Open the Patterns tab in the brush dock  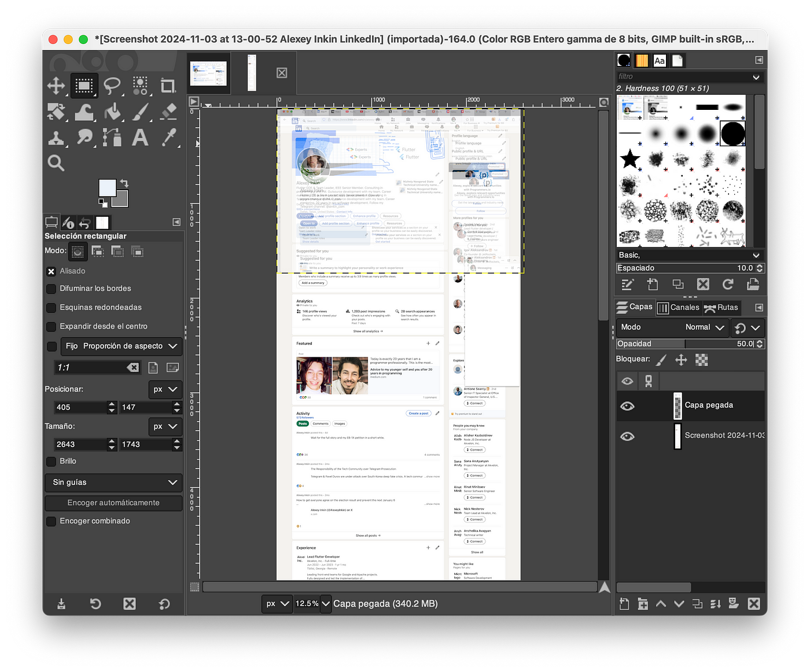[642, 60]
